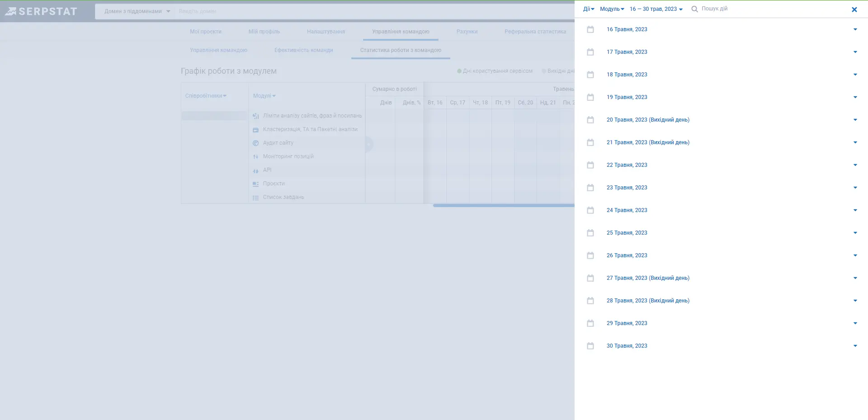Viewport: 868px width, 420px height.
Task: Click the Кластеризація module icon
Action: [255, 130]
